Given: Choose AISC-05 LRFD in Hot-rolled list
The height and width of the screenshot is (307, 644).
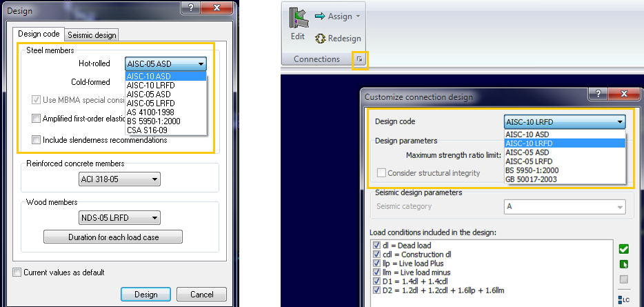Looking at the screenshot, I should point(166,103).
